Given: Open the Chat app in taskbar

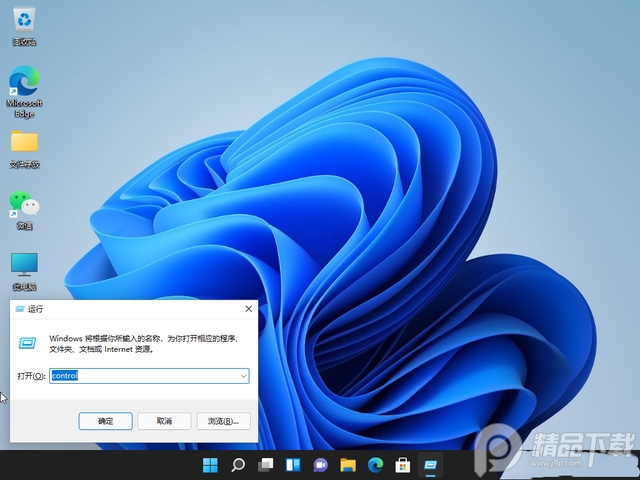Looking at the screenshot, I should pos(321,464).
